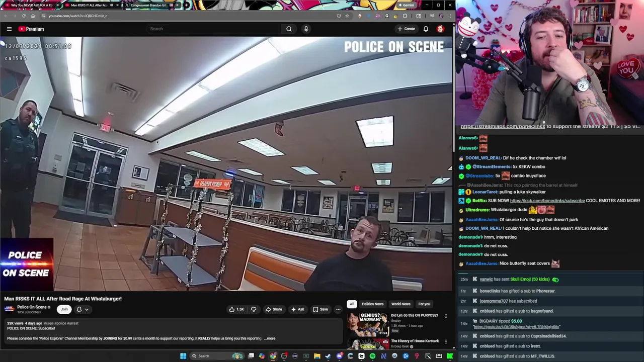Open the Windows Start menu
The image size is (644, 362).
pyautogui.click(x=183, y=356)
